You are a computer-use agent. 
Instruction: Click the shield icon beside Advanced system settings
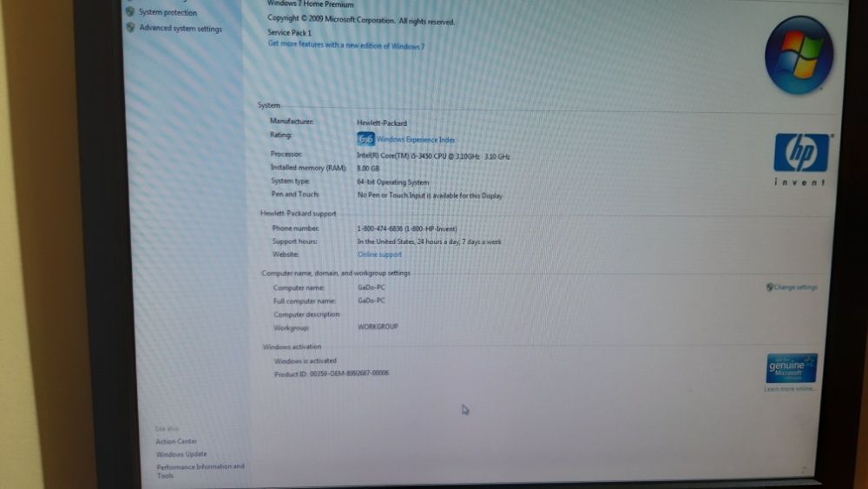coord(131,27)
